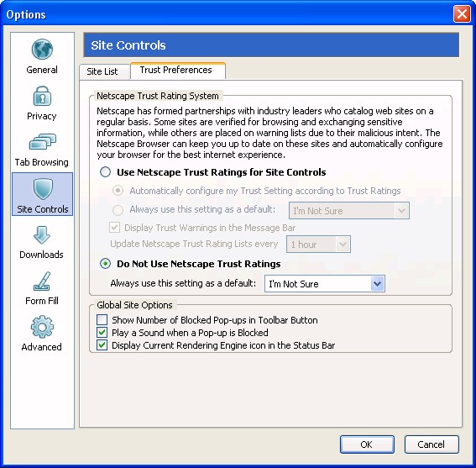Expand the active I'm Not Sure default setting dropdown
Viewport: 476px width, 468px height.
coord(325,284)
